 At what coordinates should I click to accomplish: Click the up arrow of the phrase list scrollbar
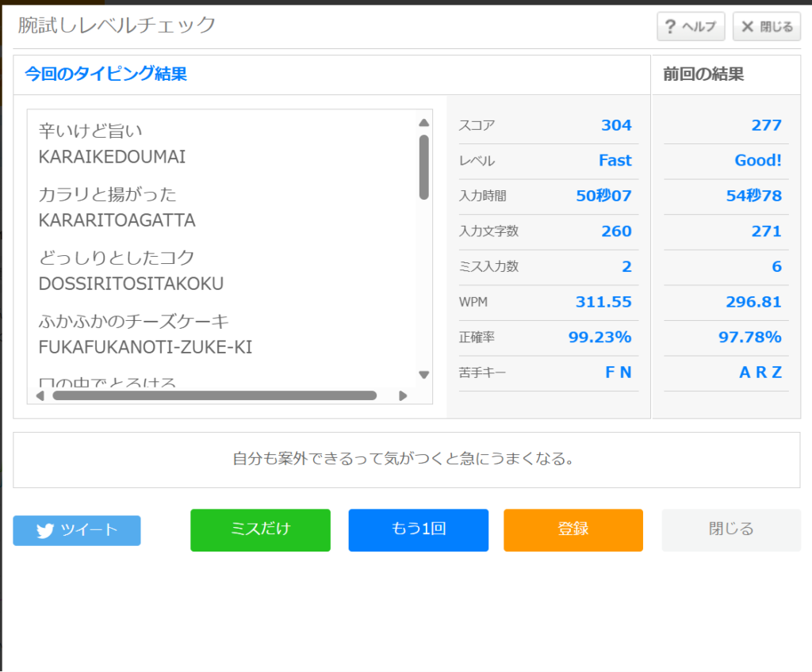click(423, 123)
